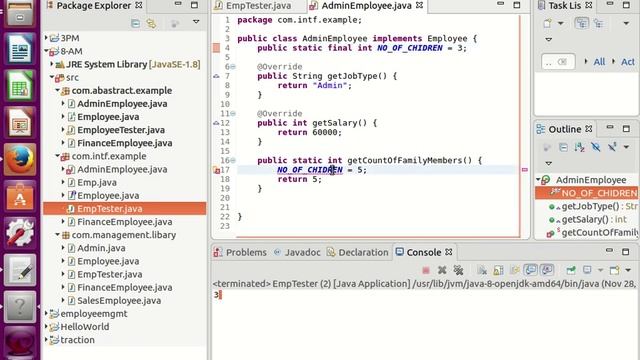The image size is (640, 360).
Task: Select SalesEmployee.java in Package Explorer
Action: pos(119,300)
